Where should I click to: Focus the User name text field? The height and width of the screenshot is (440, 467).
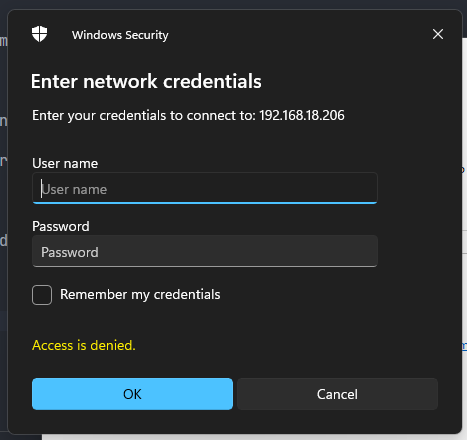coord(205,188)
